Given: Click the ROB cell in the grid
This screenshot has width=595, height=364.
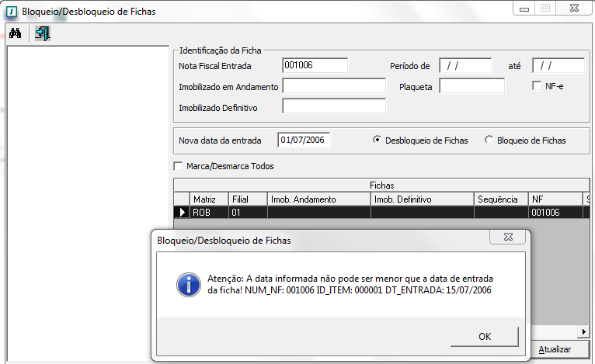Looking at the screenshot, I should click(209, 213).
